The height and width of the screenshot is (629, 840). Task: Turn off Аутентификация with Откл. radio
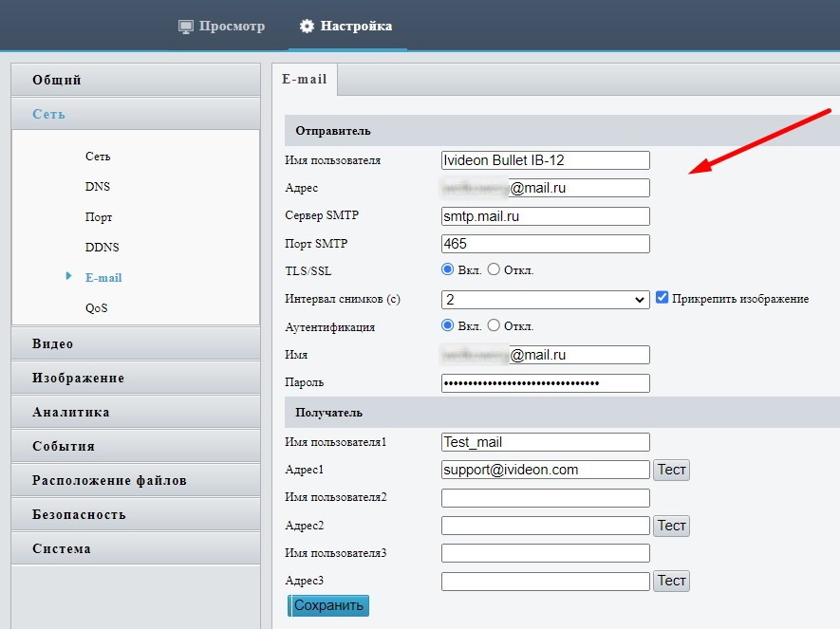(494, 325)
